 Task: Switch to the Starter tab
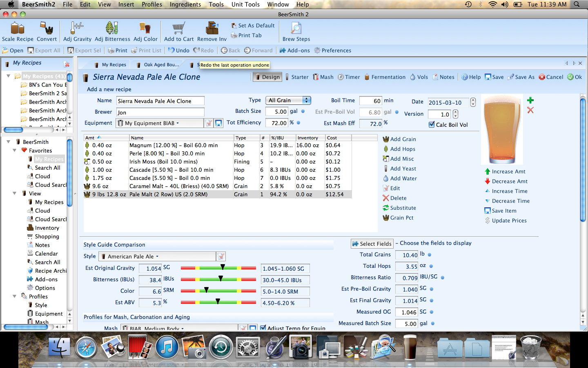[x=296, y=77]
